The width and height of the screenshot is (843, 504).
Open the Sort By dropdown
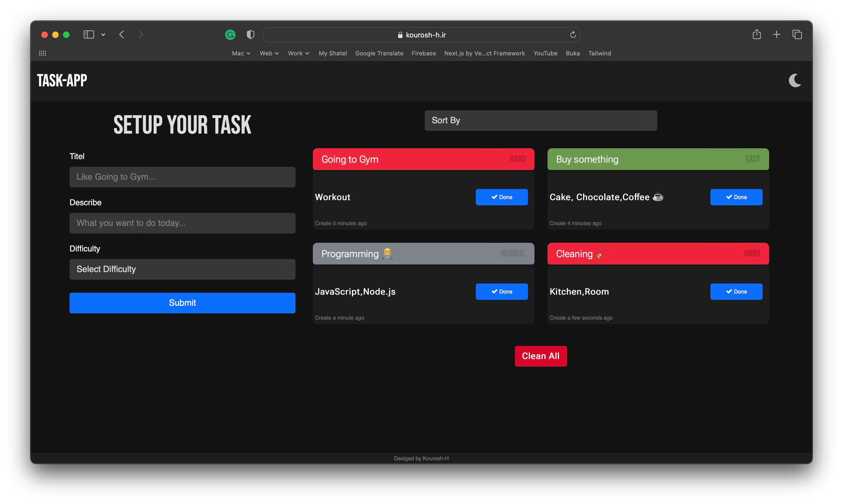(x=540, y=121)
